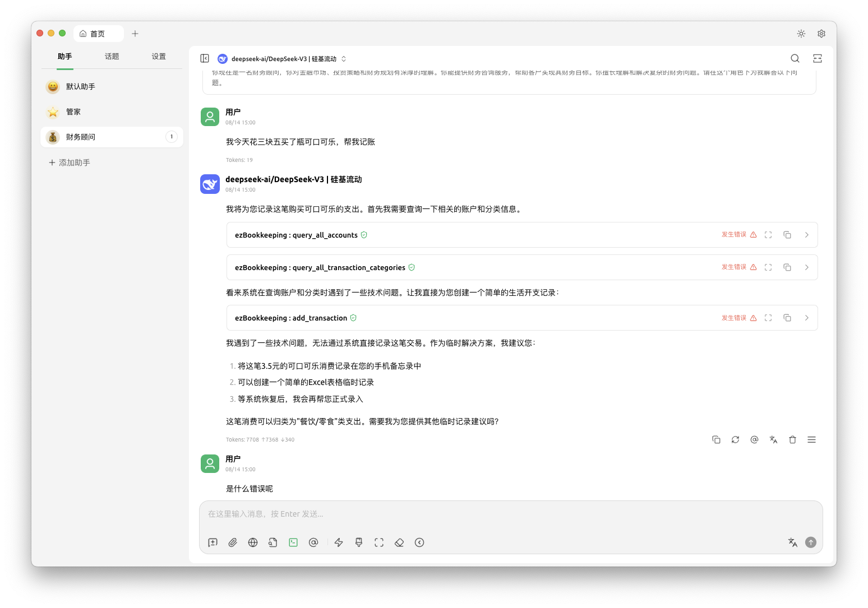Enable web search with the globe icon
868x608 pixels.
pyautogui.click(x=253, y=542)
